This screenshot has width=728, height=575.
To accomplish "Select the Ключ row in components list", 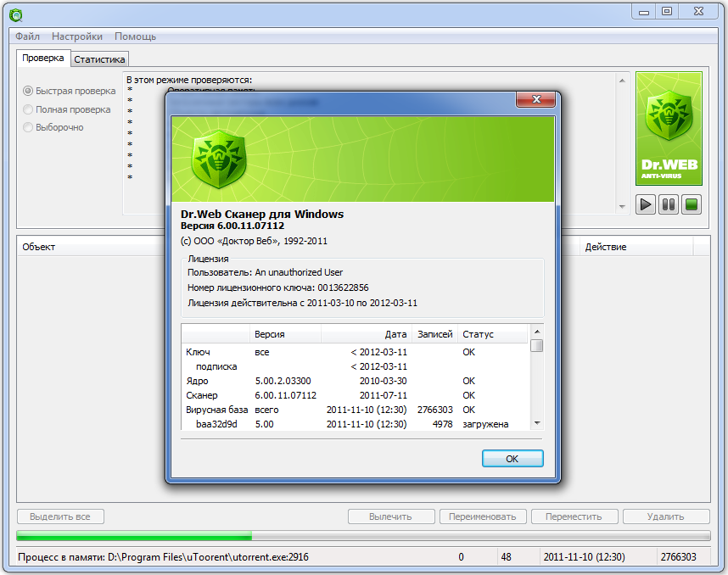I will (356, 352).
